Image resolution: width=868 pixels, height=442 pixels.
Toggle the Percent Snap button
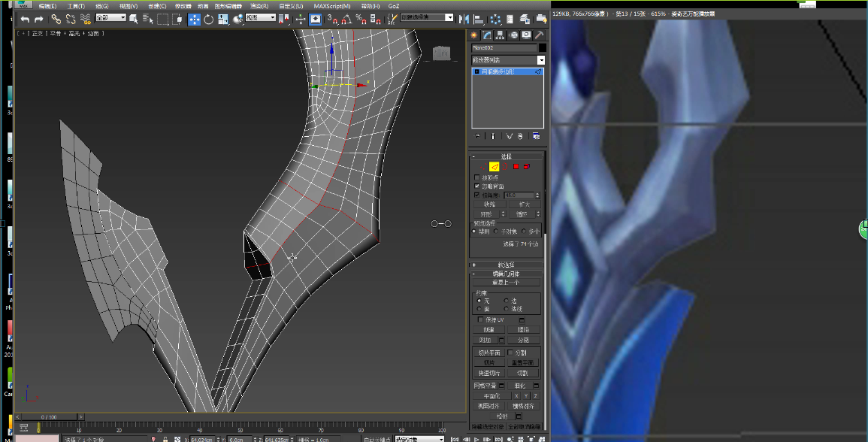point(361,20)
